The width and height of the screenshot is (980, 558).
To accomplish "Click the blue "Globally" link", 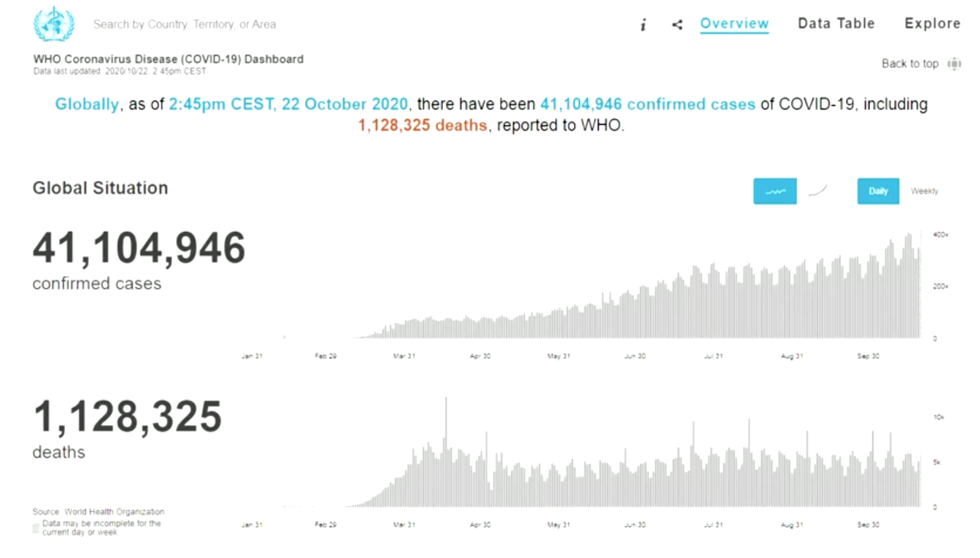I will [x=86, y=105].
